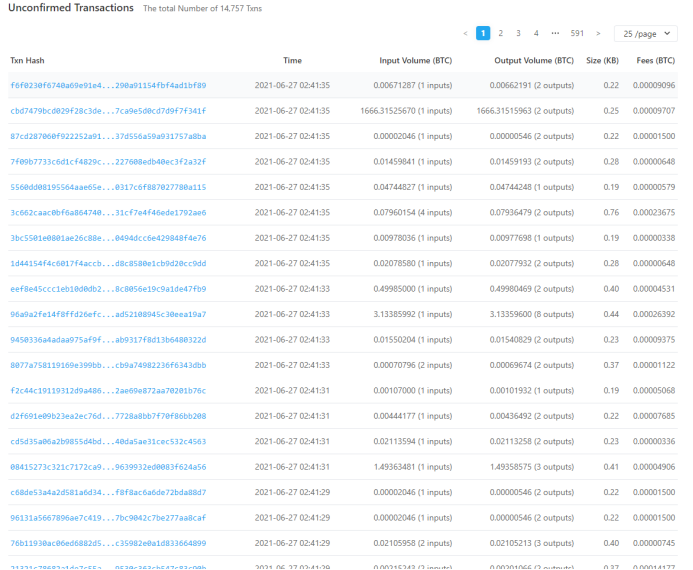Image resolution: width=693 pixels, height=570 pixels.
Task: Open the 25 /page dropdown
Action: (645, 33)
